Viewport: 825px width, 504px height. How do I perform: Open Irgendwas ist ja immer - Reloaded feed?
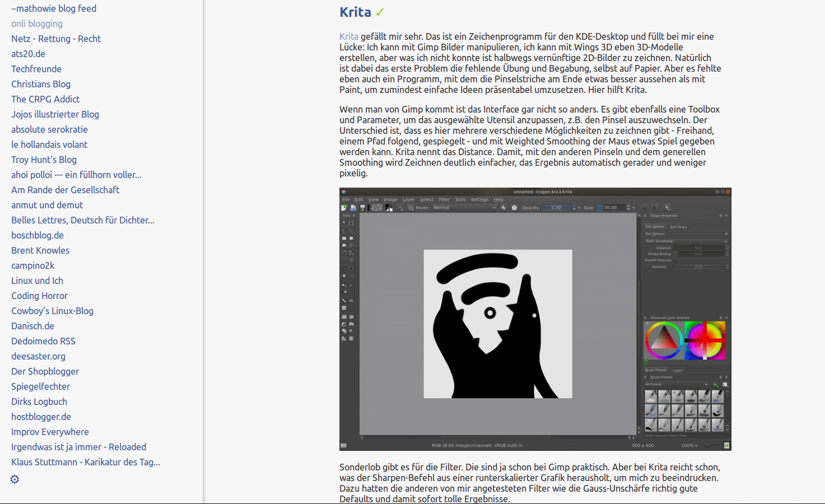[x=78, y=447]
